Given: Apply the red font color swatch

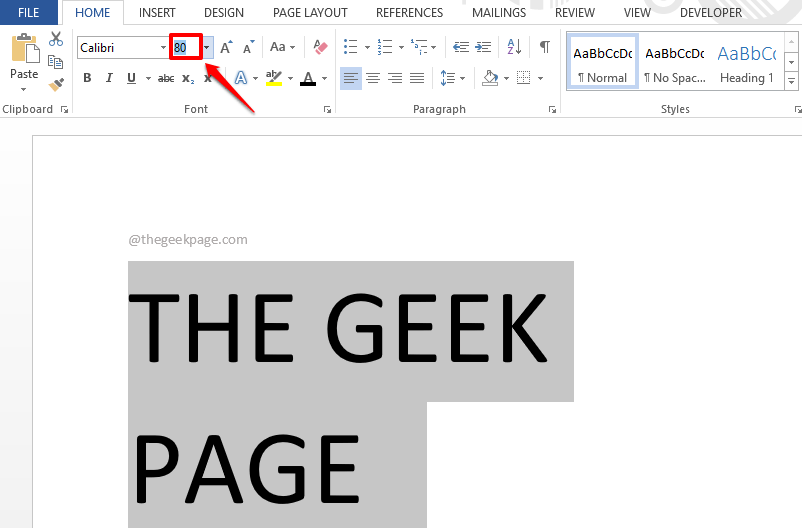Looking at the screenshot, I should click(x=307, y=78).
